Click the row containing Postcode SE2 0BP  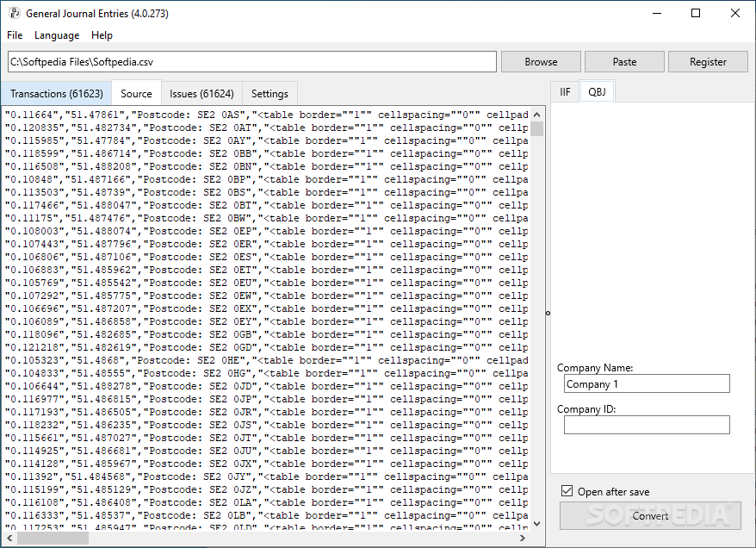coord(267,179)
